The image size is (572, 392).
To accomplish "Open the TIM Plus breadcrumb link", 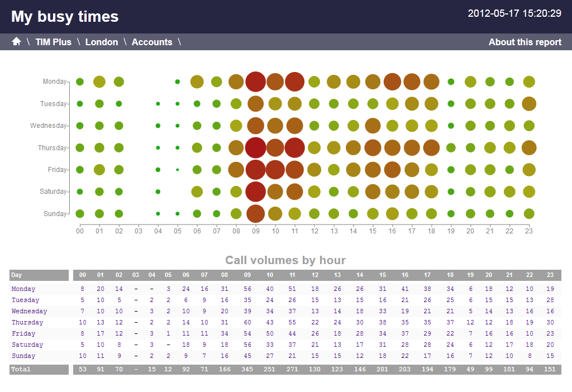I will 54,42.
